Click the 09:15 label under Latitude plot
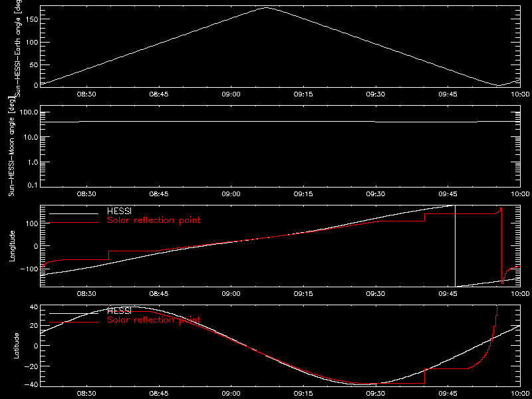The width and height of the screenshot is (532, 399). pos(303,394)
